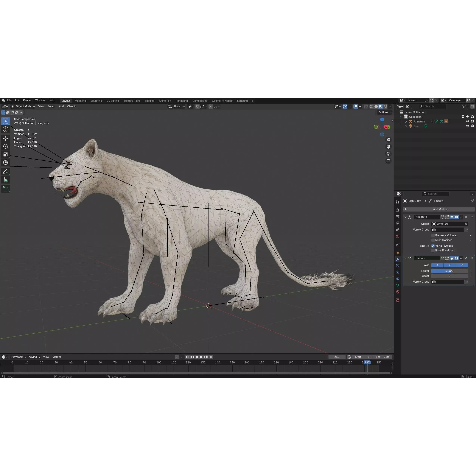The image size is (476, 476).
Task: Switch viewport to rendered shading mode
Action: click(x=385, y=106)
